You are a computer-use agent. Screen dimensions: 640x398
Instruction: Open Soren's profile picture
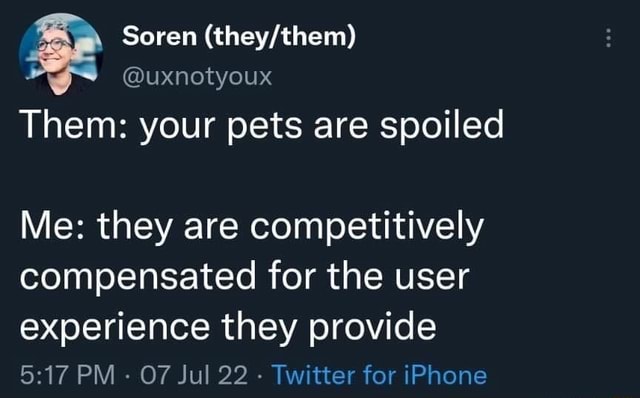(60, 54)
